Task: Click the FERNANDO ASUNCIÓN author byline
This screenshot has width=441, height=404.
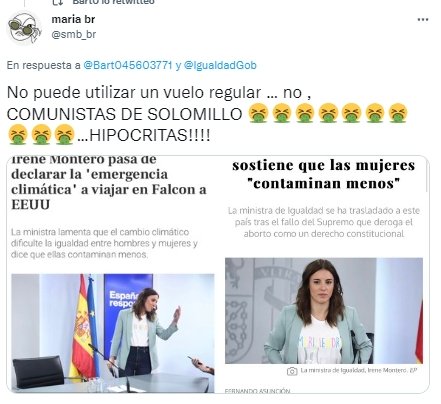Action: click(258, 390)
